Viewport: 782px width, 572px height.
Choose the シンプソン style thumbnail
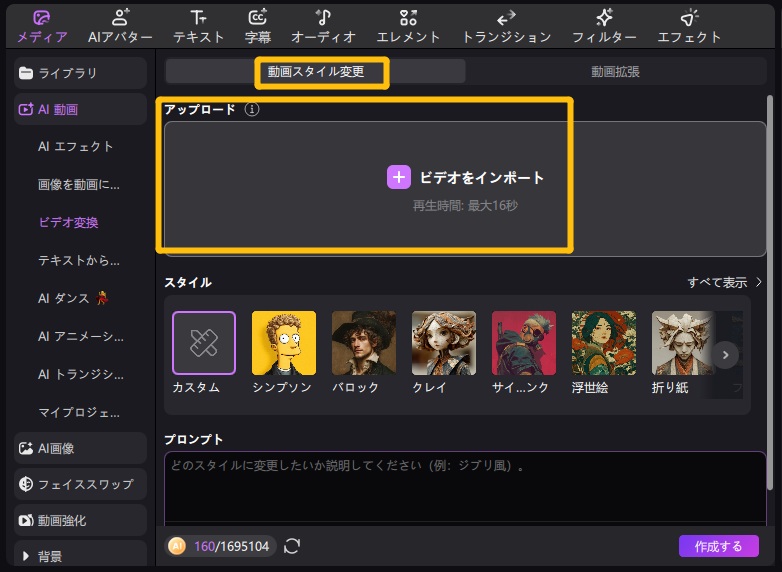284,343
